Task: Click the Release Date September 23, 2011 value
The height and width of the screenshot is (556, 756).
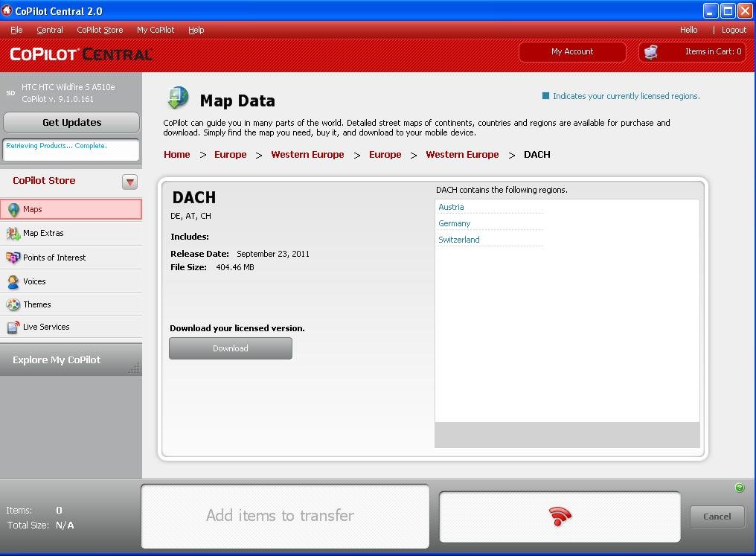Action: coord(273,254)
